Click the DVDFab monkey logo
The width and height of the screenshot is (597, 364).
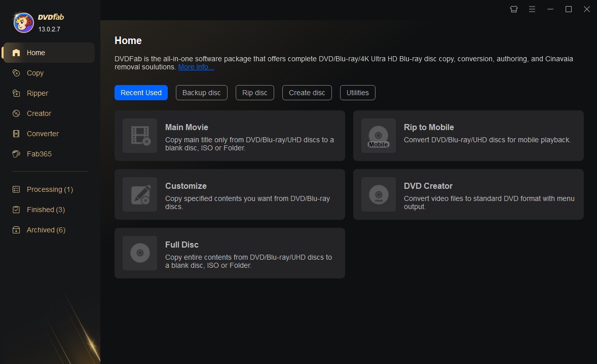click(24, 22)
